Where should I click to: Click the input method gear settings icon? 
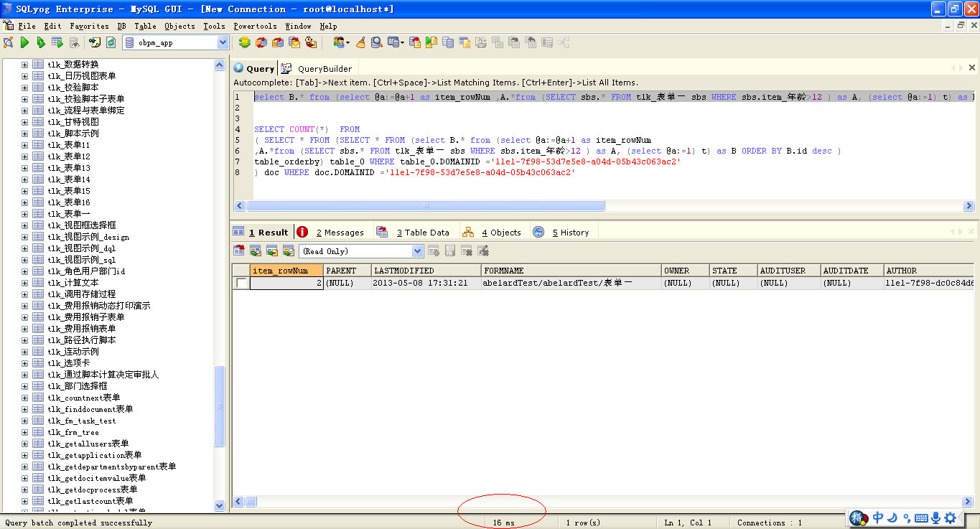(x=951, y=518)
